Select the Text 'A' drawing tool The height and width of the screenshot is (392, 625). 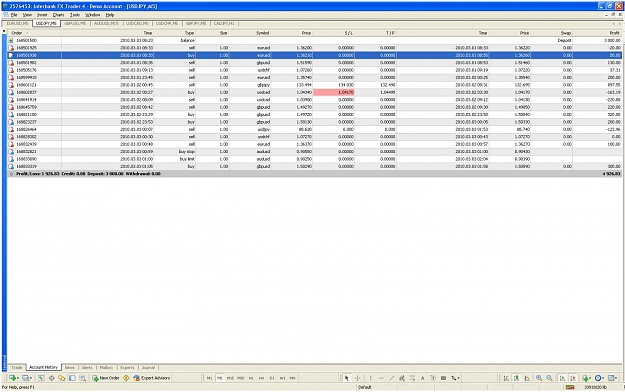[423, 378]
